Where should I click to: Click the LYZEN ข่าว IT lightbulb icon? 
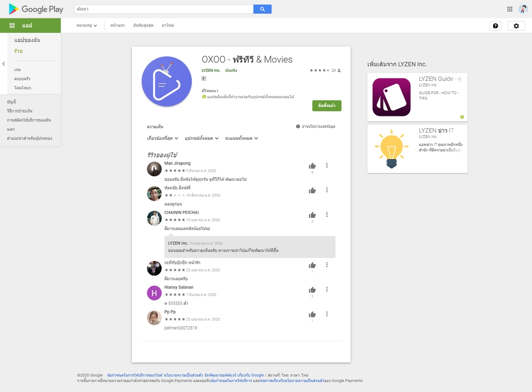pyautogui.click(x=392, y=149)
